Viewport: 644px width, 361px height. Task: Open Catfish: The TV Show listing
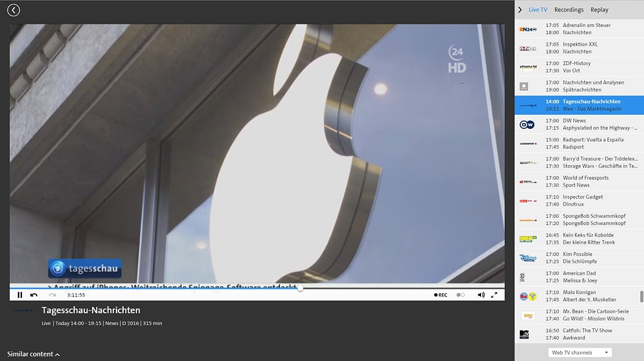coord(587,331)
